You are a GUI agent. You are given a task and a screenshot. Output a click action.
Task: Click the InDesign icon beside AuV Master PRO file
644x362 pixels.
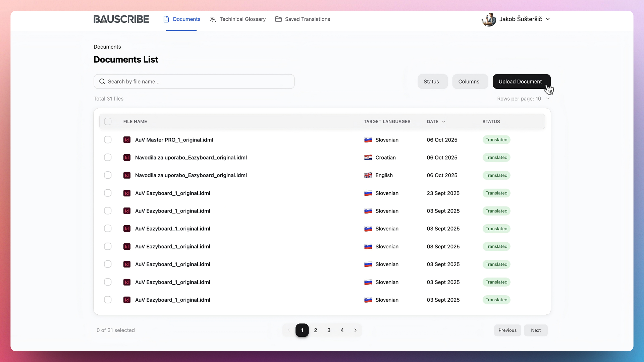coord(127,140)
